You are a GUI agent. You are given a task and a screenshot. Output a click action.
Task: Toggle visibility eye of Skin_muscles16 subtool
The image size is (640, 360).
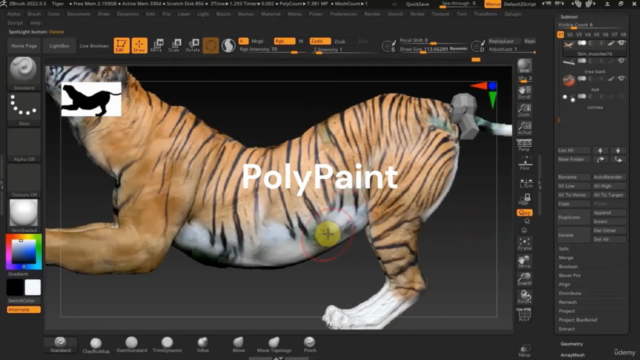[621, 43]
